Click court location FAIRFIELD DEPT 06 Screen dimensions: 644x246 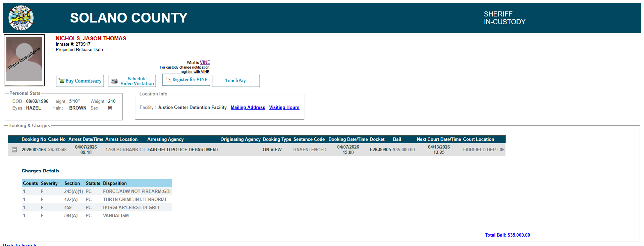click(x=484, y=150)
